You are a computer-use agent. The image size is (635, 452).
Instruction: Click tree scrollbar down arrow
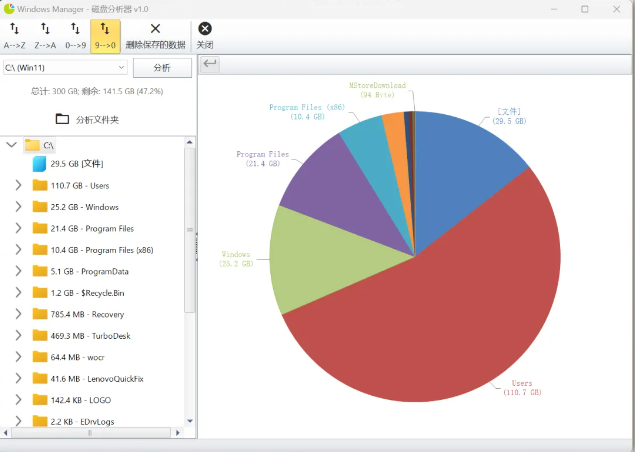coord(190,421)
